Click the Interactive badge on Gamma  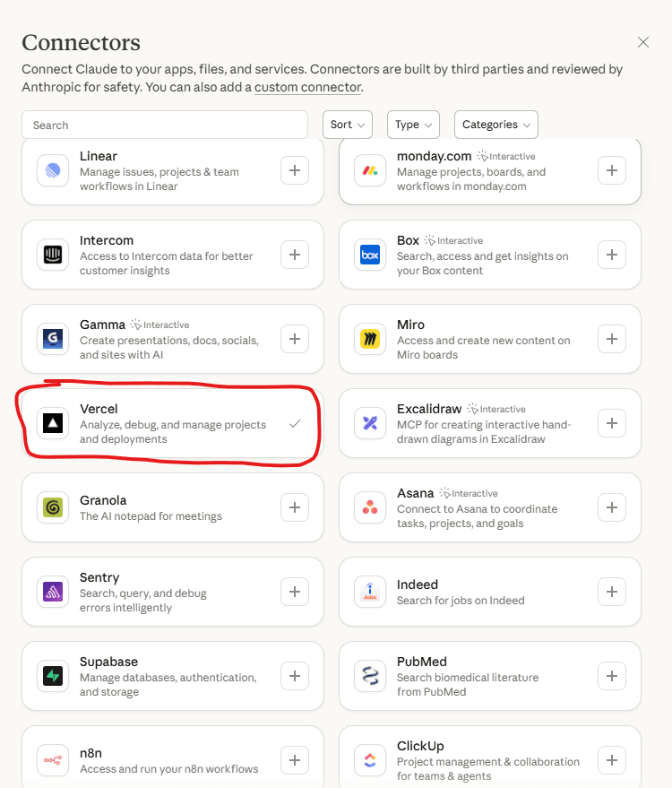[x=160, y=325]
